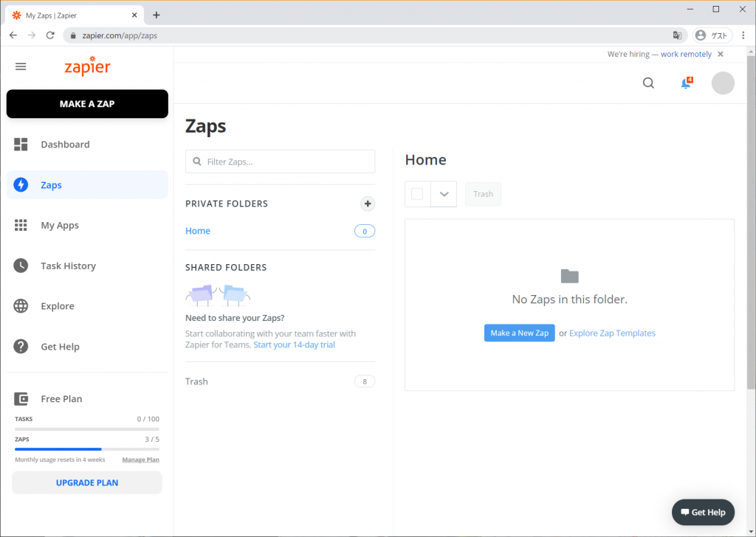Screen dimensions: 756x537
Task: Click the Explore globe icon
Action: pyautogui.click(x=21, y=306)
